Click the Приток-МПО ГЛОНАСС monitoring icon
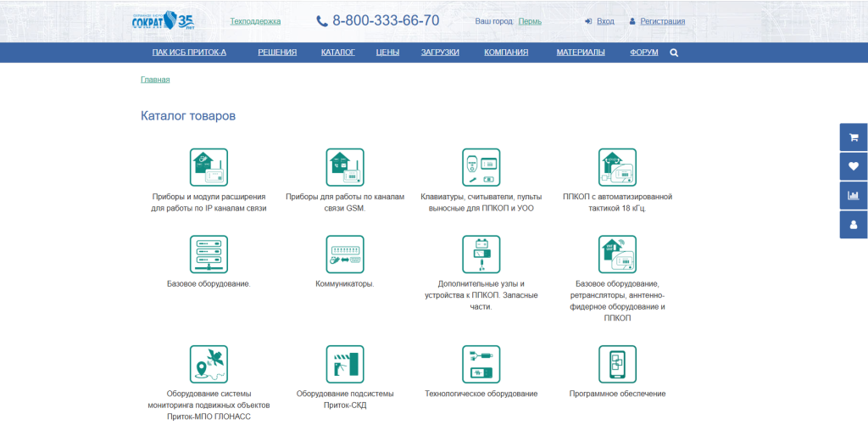Viewport: 868px width, 436px height. [209, 364]
